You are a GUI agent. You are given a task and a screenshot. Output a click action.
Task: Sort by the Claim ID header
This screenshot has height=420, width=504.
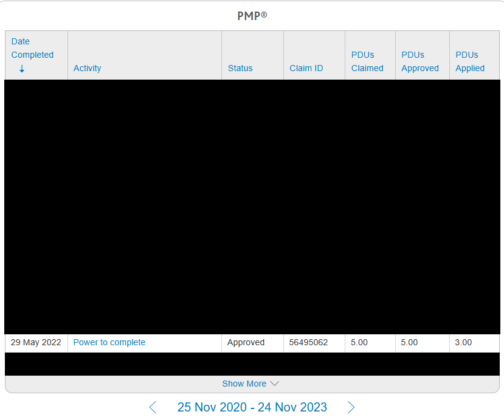pos(306,68)
